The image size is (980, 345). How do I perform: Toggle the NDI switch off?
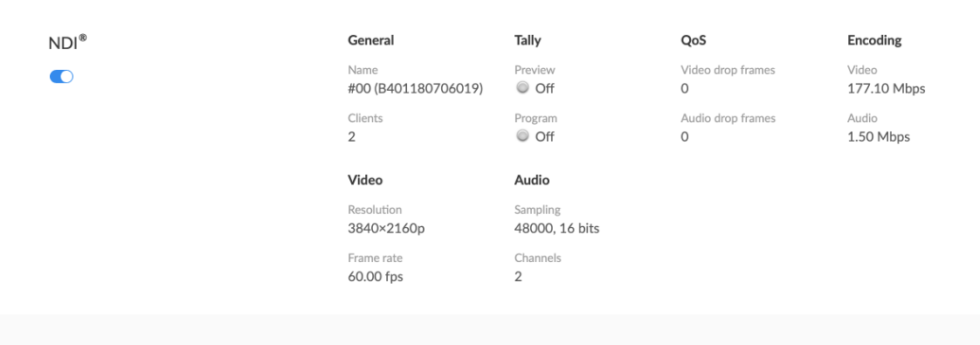[62, 76]
